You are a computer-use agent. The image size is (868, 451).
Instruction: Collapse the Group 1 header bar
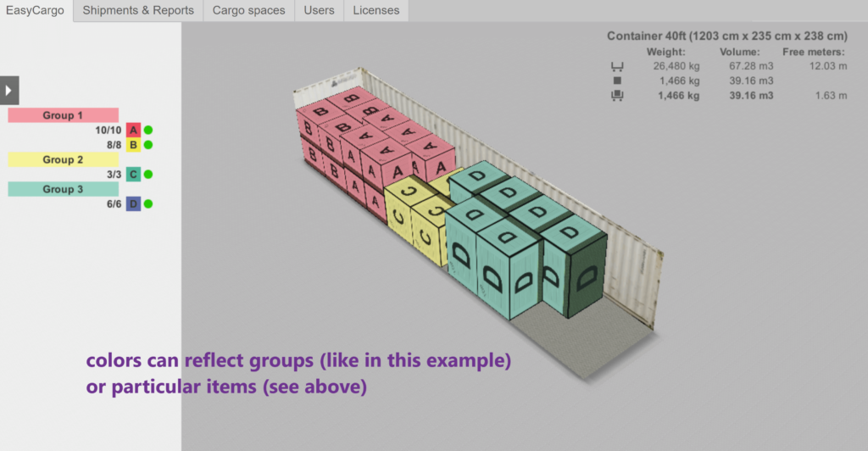tap(63, 115)
